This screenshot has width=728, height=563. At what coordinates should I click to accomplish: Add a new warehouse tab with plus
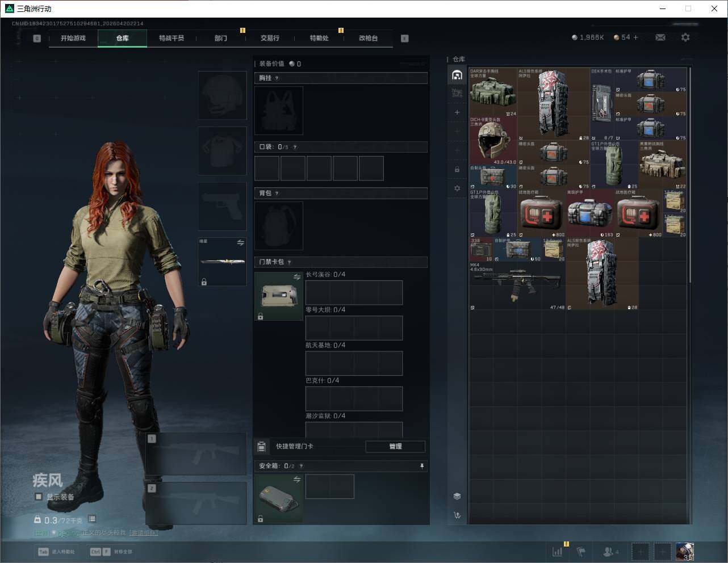pos(457,112)
